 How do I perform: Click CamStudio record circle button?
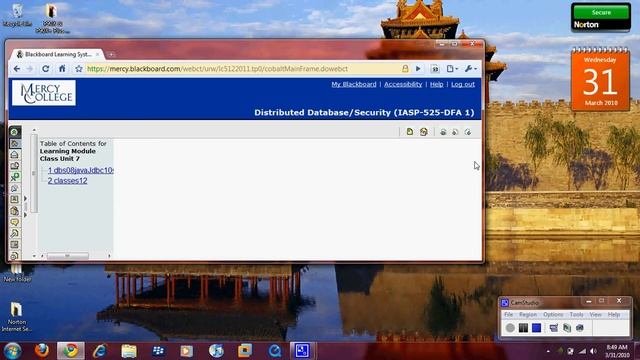tap(510, 328)
